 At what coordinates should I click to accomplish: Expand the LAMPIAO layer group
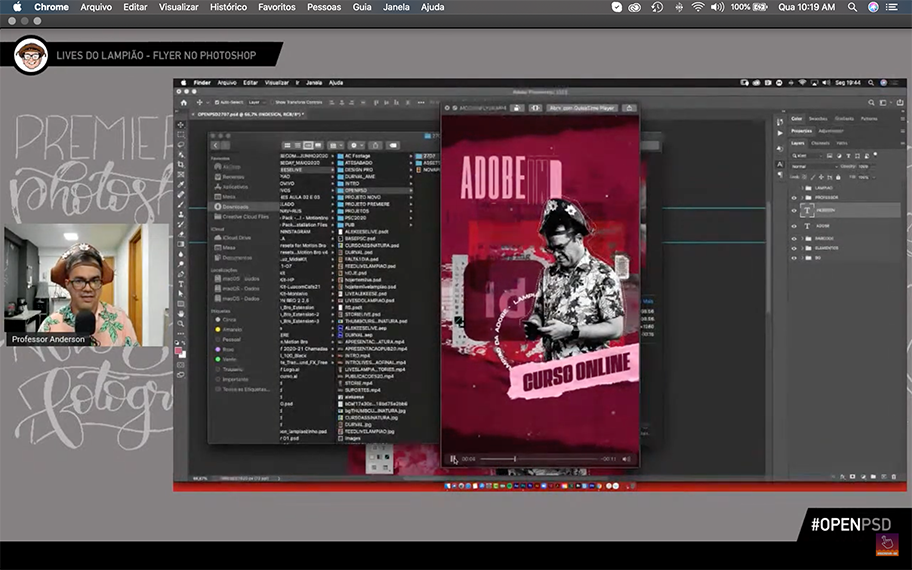(x=802, y=188)
